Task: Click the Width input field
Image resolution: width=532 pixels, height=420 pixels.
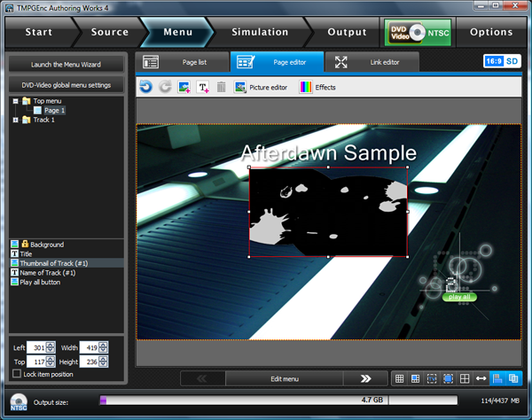Action: [89, 347]
